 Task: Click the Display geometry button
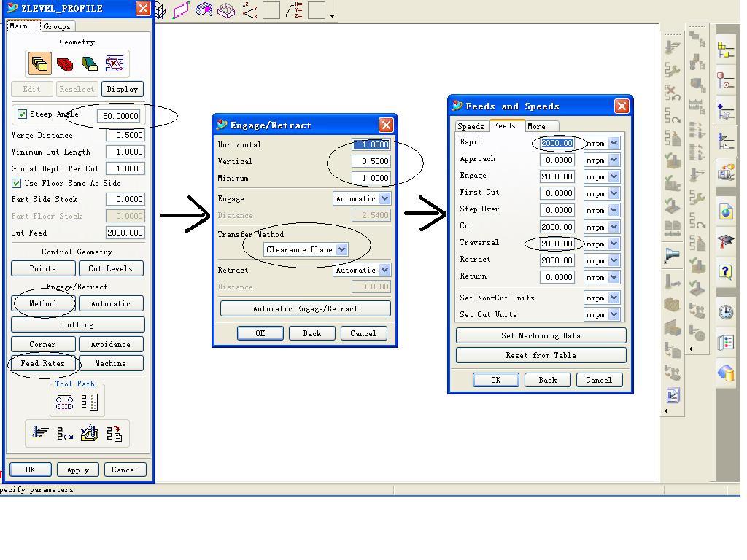click(123, 89)
